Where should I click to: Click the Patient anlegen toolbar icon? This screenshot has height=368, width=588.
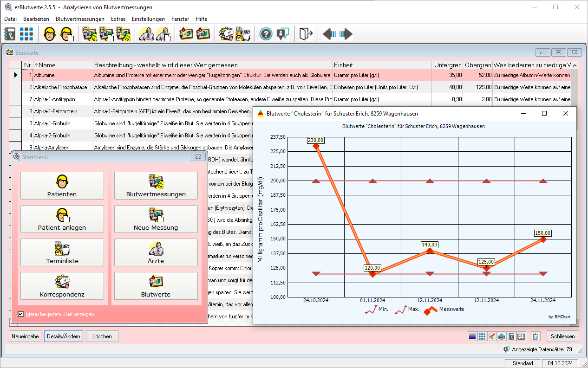[66, 33]
